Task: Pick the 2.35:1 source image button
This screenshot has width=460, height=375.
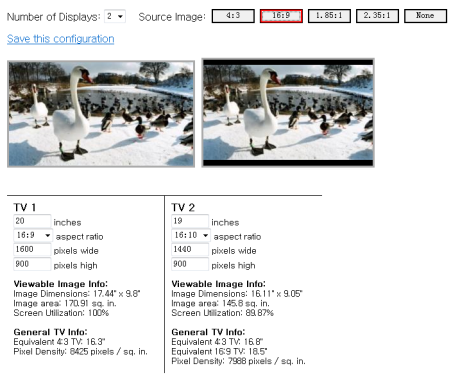Action: (x=377, y=16)
